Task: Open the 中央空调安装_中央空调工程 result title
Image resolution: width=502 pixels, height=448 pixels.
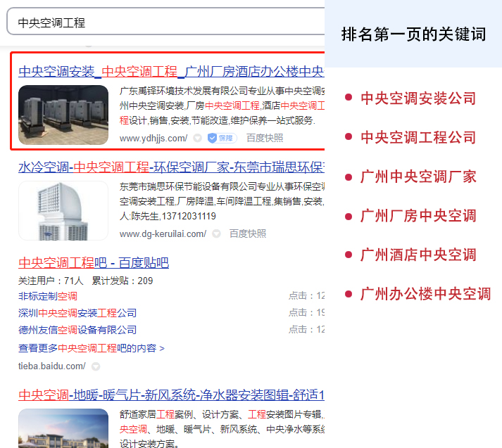Action: click(x=170, y=72)
